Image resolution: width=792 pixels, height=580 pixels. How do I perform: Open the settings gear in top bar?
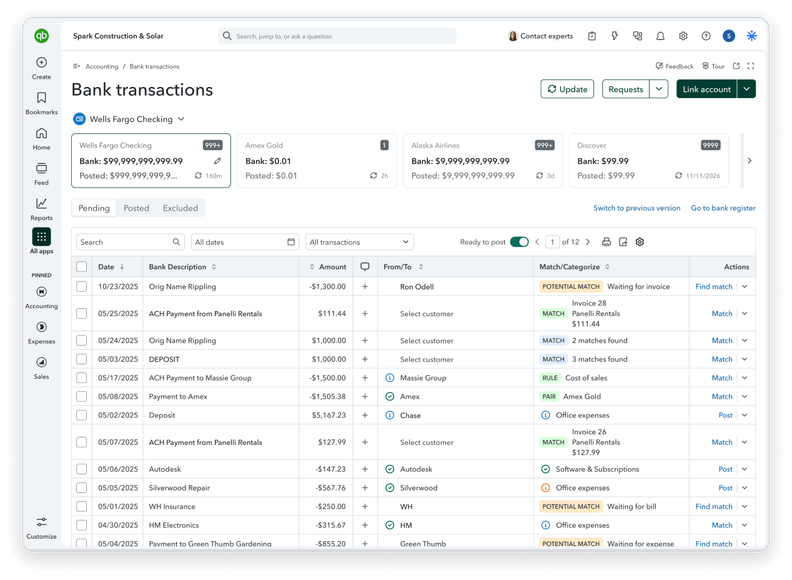pos(683,36)
